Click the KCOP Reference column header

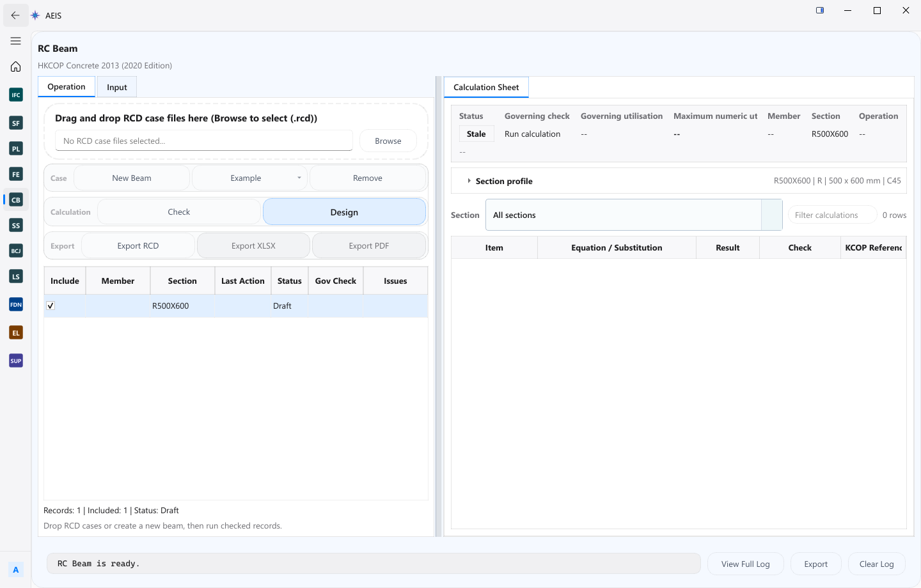874,247
